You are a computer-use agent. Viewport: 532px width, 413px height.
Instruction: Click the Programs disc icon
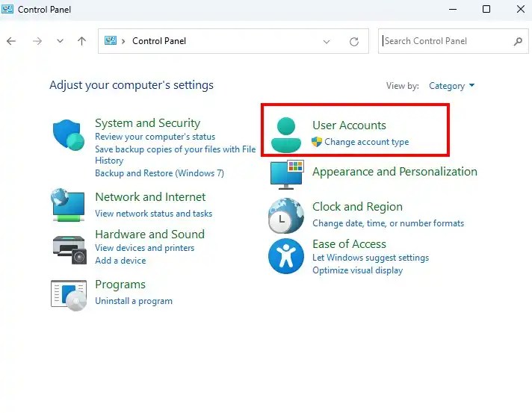(x=69, y=295)
